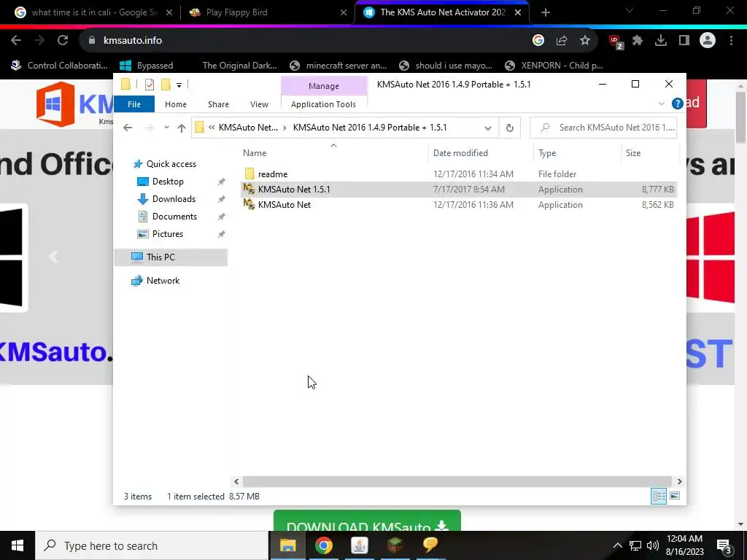Viewport: 747px width, 560px height.
Task: Open the readme folder icon
Action: click(x=249, y=174)
